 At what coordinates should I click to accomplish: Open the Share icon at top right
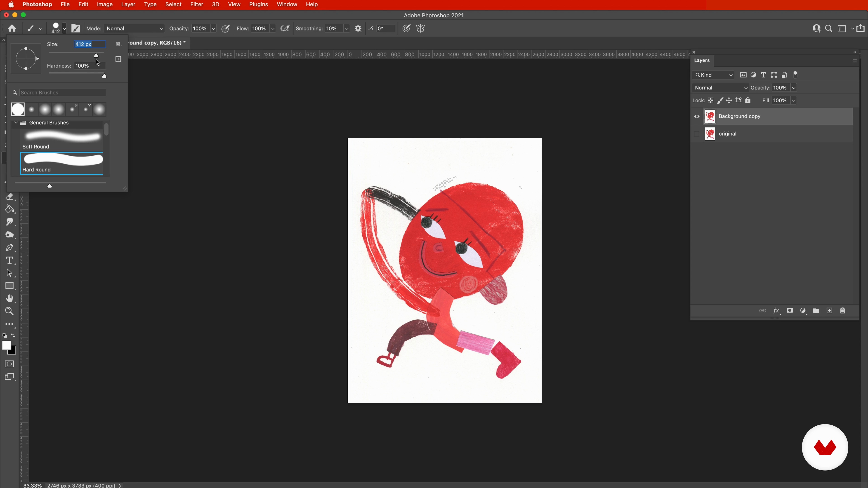861,28
